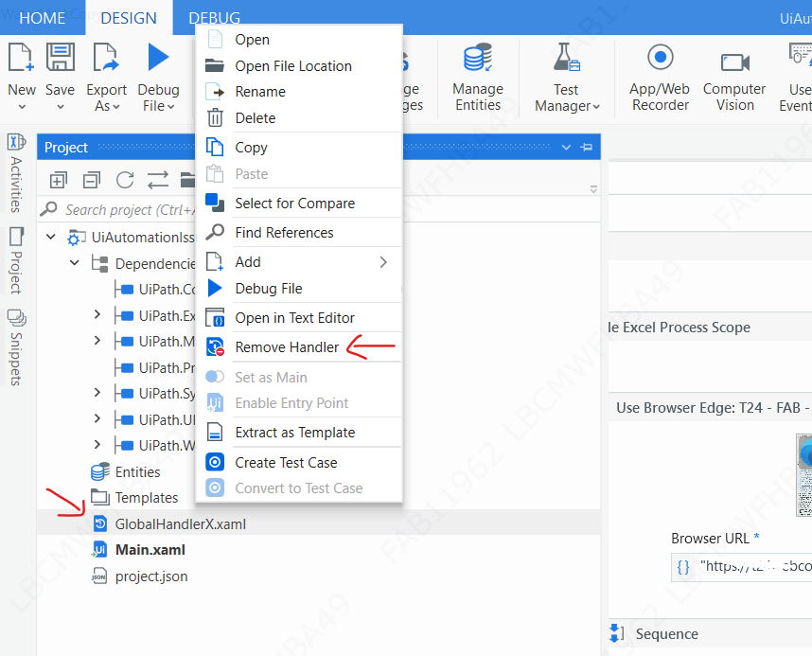The height and width of the screenshot is (656, 812).
Task: Select GlobalHandlerX.xaml file
Action: pos(180,524)
